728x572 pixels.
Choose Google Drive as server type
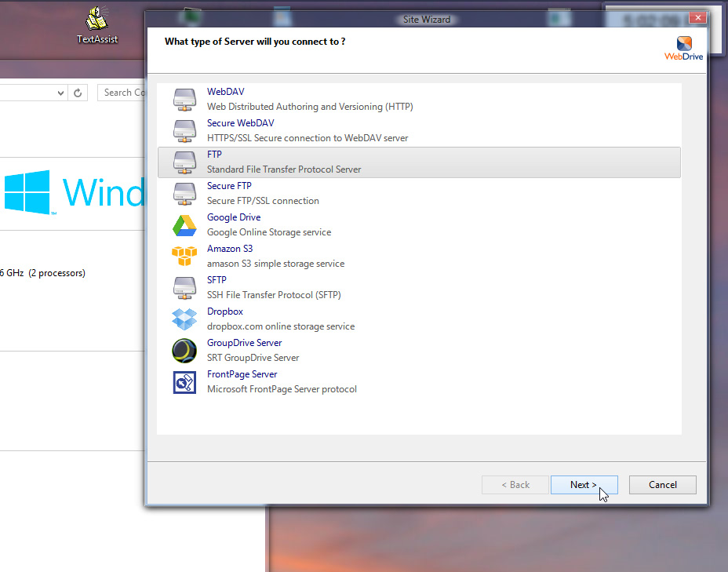click(234, 217)
